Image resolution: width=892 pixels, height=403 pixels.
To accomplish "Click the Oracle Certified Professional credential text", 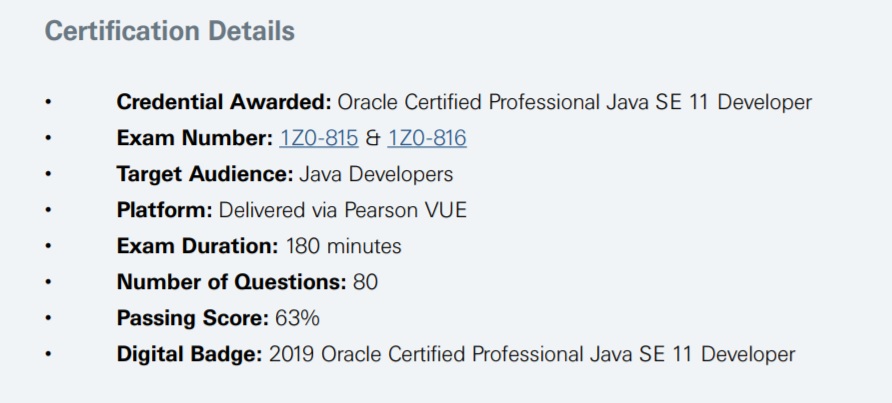I will click(x=574, y=102).
